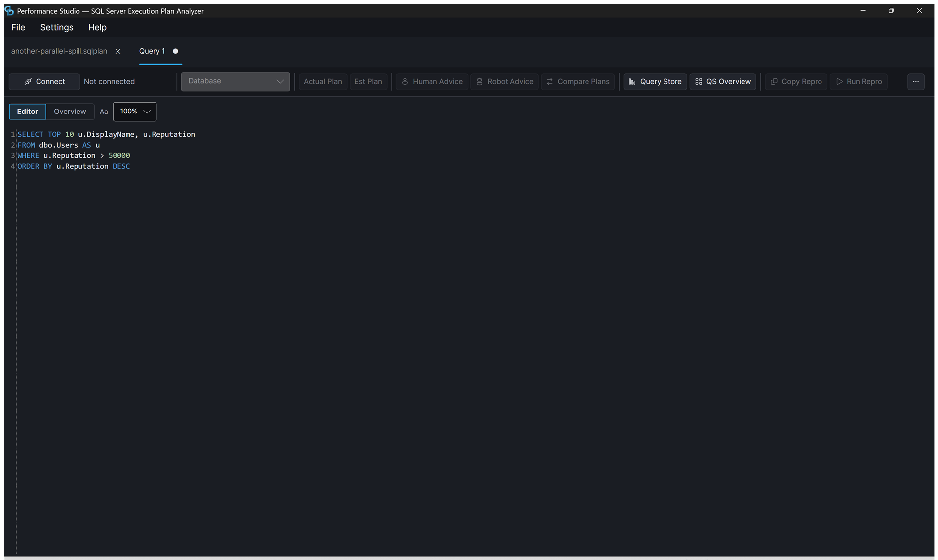938x560 pixels.
Task: Open Query Store
Action: 655,81
